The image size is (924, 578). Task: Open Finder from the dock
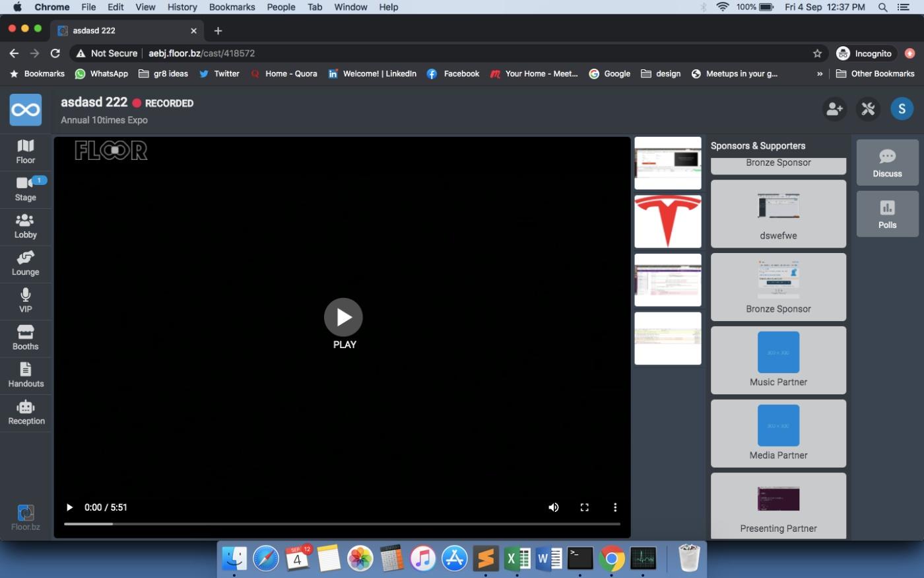coord(234,559)
